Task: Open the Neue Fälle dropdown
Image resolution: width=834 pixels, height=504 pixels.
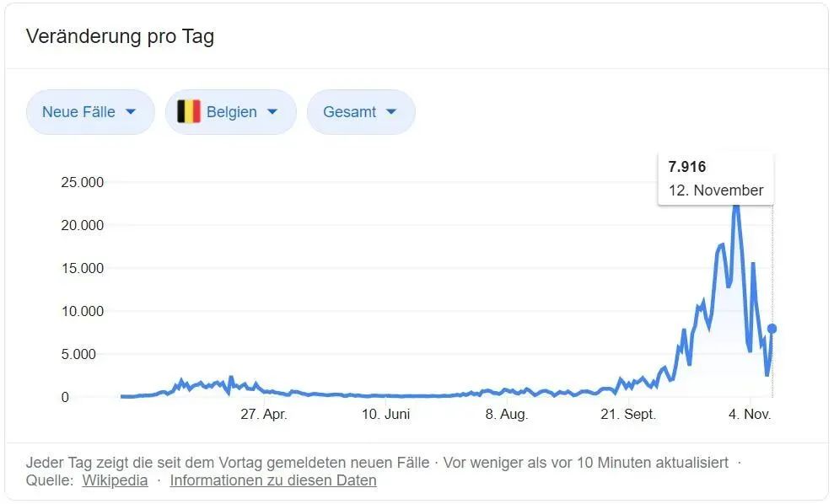Action: tap(90, 112)
